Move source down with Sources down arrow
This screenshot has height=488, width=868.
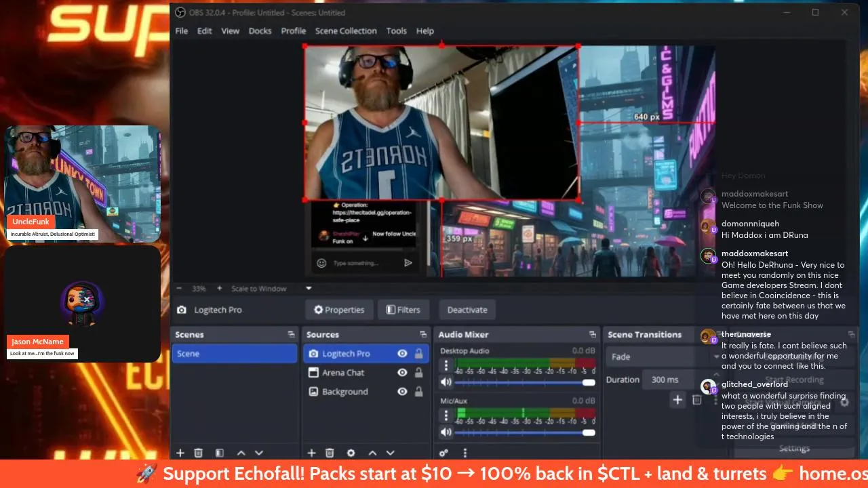coord(390,453)
